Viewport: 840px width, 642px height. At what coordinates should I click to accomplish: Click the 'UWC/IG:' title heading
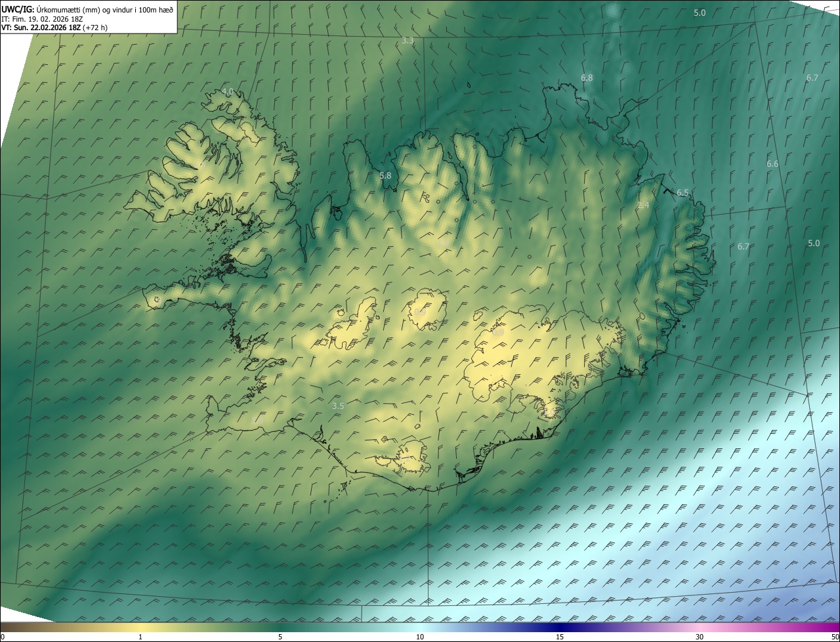point(18,10)
